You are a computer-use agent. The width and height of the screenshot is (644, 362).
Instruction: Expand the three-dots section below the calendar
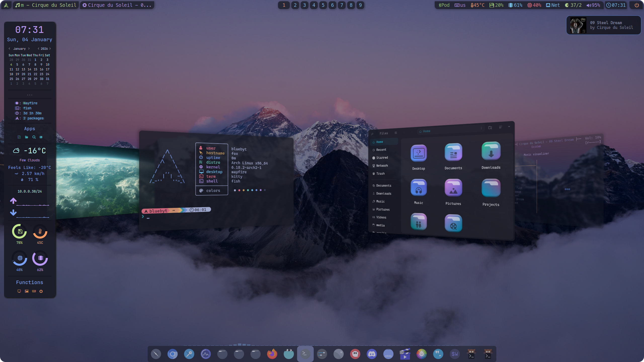30,95
